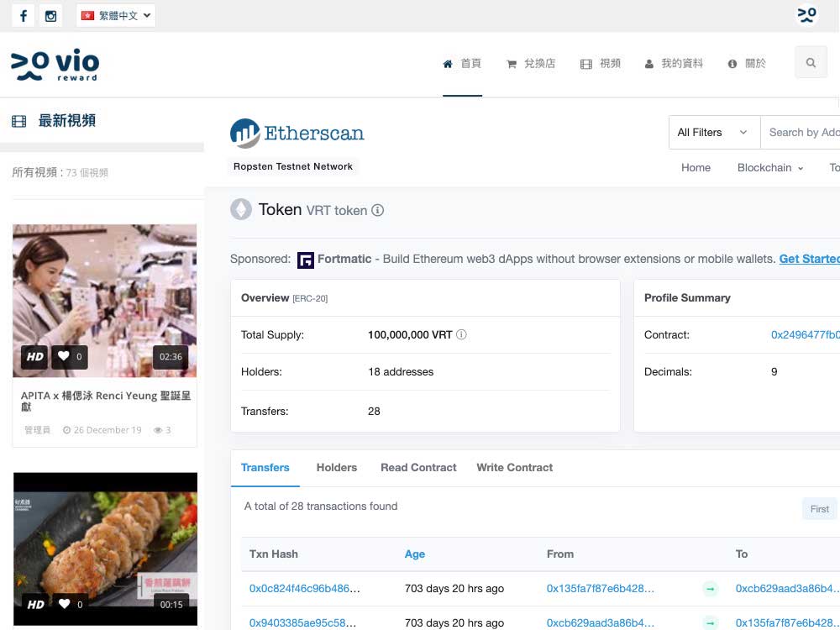840x630 pixels.
Task: Switch to the Read Contract tab
Action: tap(418, 468)
